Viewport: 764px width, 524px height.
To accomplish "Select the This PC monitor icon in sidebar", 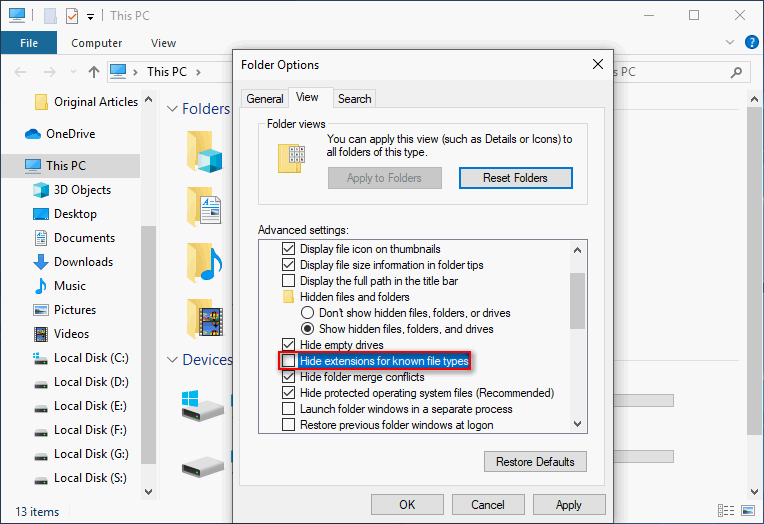I will (33, 166).
